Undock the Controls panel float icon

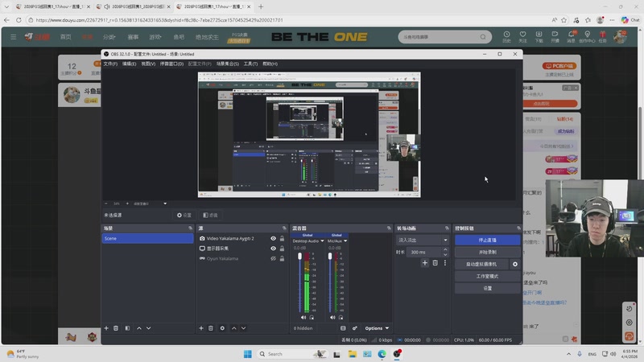(x=518, y=228)
